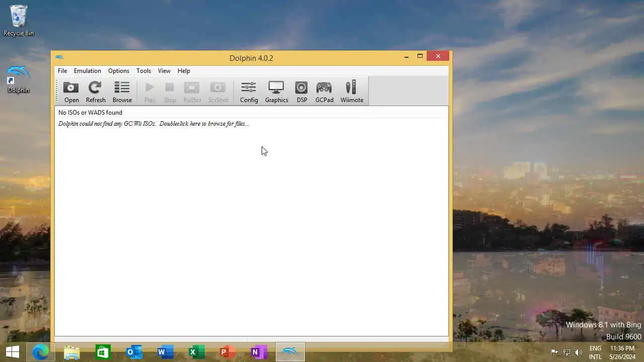The width and height of the screenshot is (644, 362).
Task: Open PowerPoint from the taskbar
Action: coord(227,352)
